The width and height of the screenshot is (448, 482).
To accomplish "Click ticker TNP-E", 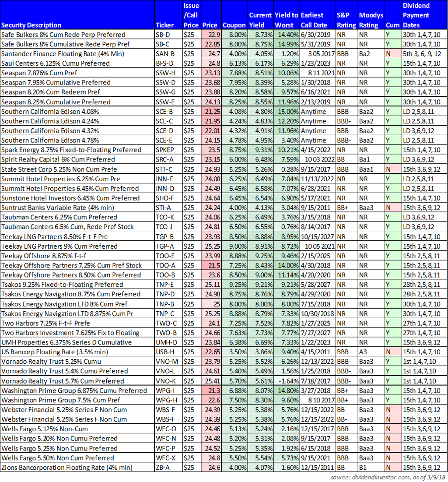I will pyautogui.click(x=168, y=285).
